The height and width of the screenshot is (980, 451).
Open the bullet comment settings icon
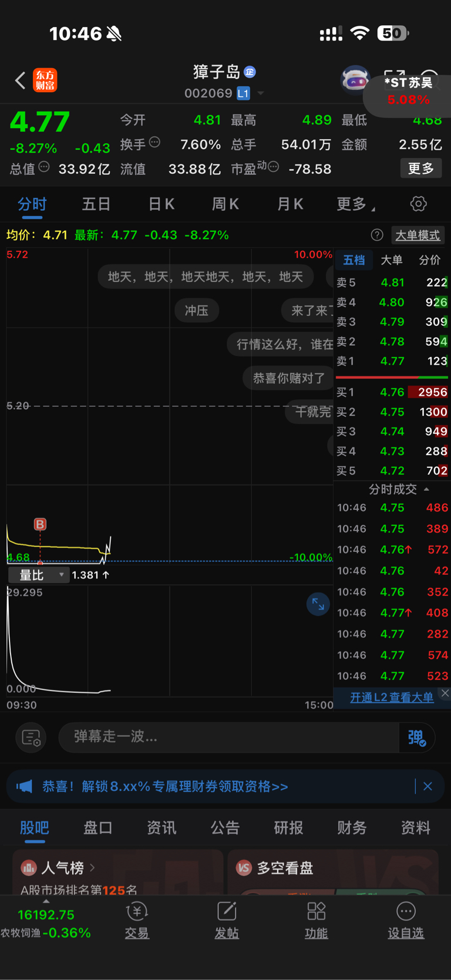point(31,737)
